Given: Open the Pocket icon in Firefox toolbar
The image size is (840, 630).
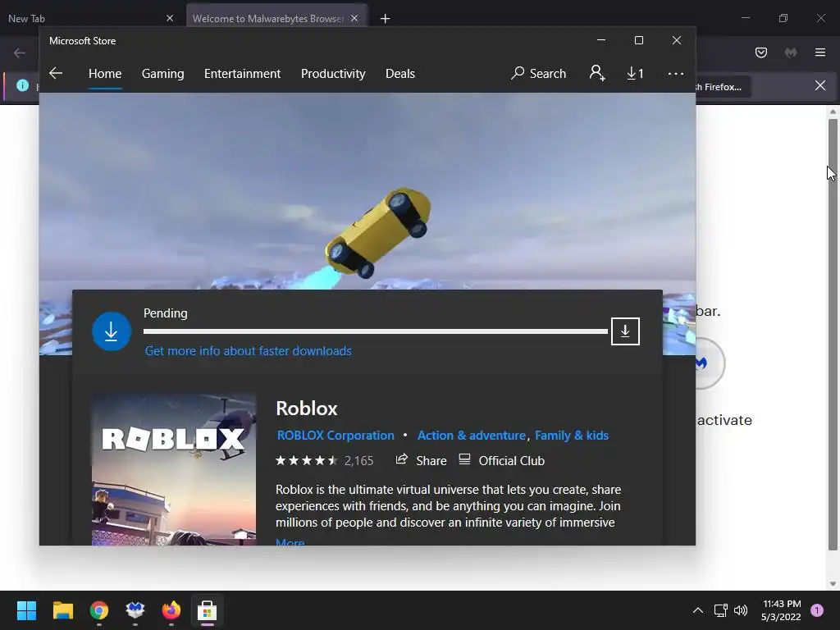Looking at the screenshot, I should pyautogui.click(x=760, y=52).
